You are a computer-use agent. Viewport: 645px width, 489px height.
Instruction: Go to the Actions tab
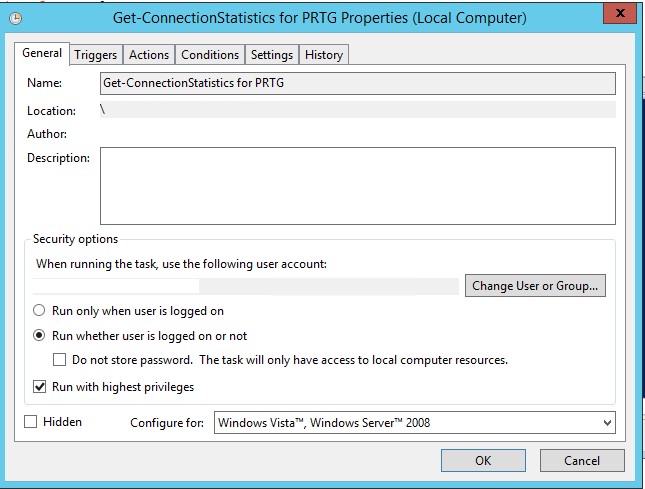tap(149, 55)
